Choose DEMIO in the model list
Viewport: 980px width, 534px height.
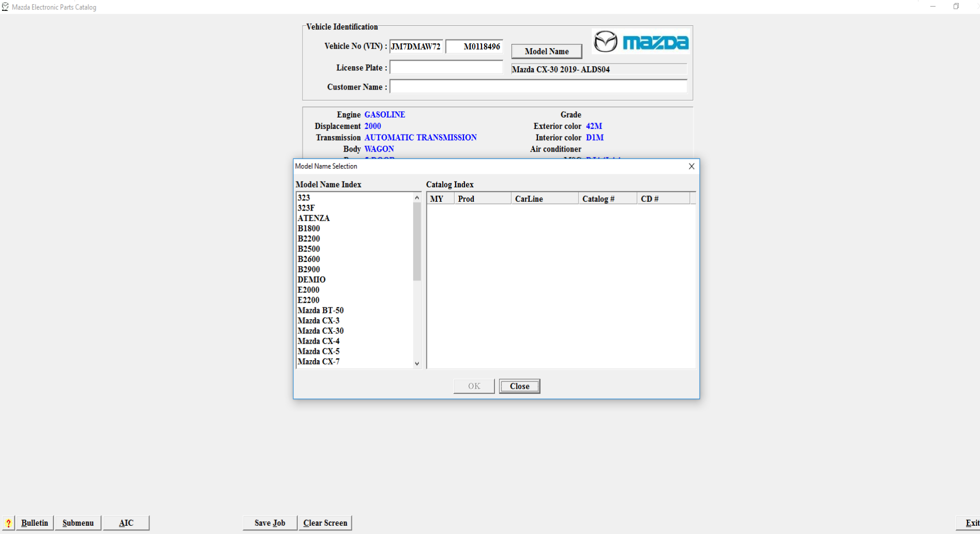click(311, 279)
